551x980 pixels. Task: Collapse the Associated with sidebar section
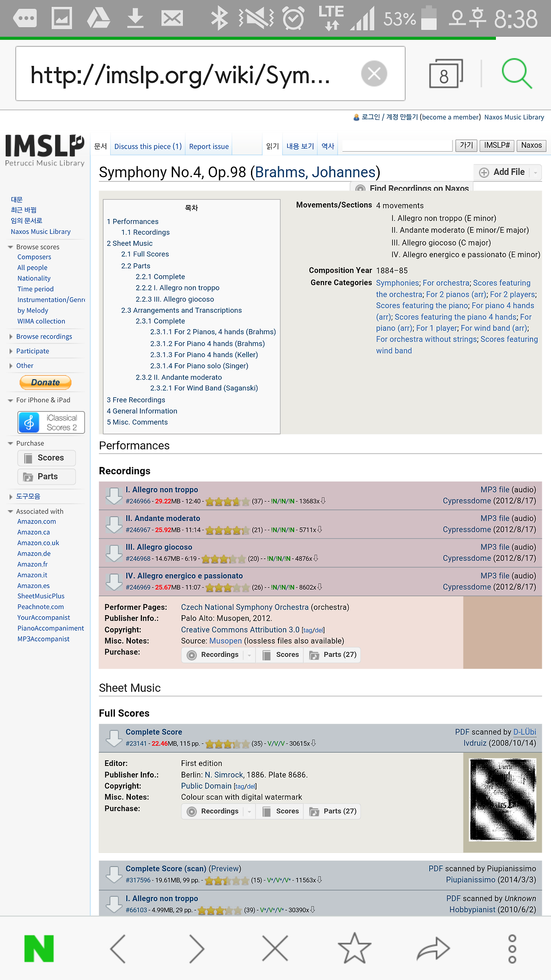[10, 511]
